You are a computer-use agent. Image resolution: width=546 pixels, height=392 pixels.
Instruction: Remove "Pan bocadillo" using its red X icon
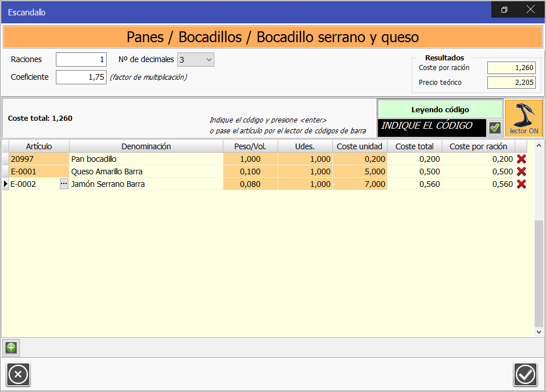point(521,159)
